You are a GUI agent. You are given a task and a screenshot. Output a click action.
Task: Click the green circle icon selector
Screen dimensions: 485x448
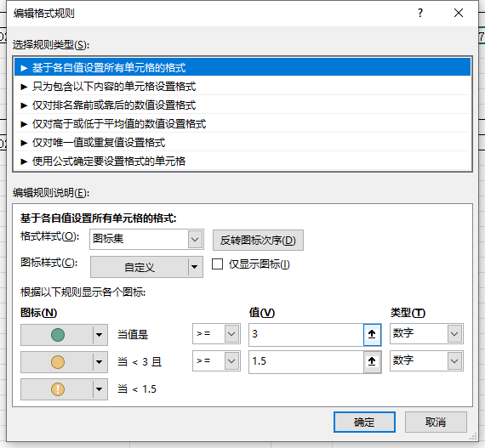pos(64,335)
